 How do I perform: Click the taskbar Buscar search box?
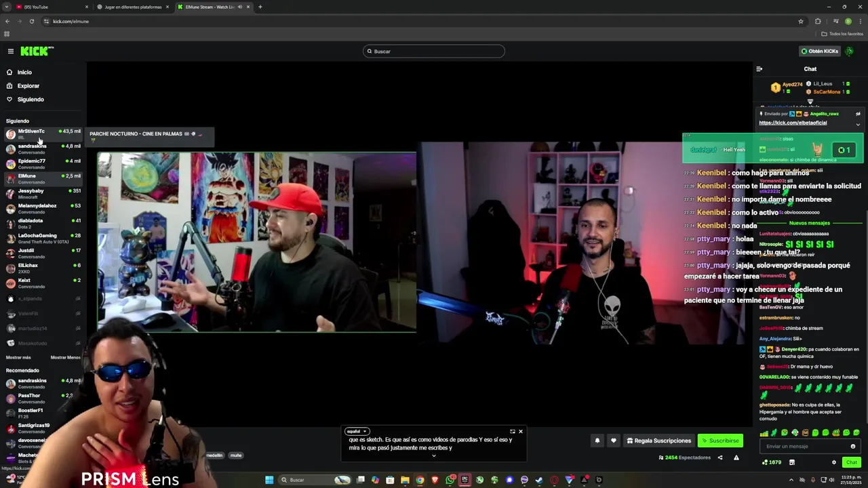click(315, 480)
